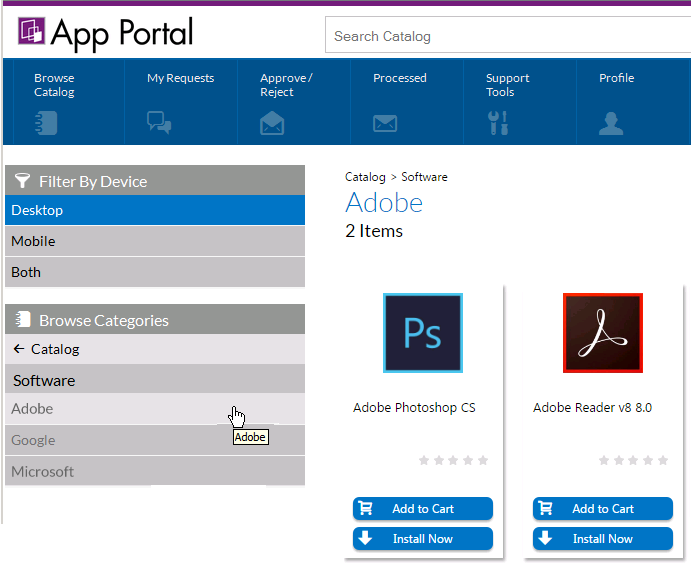
Task: Click the Catalog breadcrumb link
Action: pyautogui.click(x=365, y=177)
